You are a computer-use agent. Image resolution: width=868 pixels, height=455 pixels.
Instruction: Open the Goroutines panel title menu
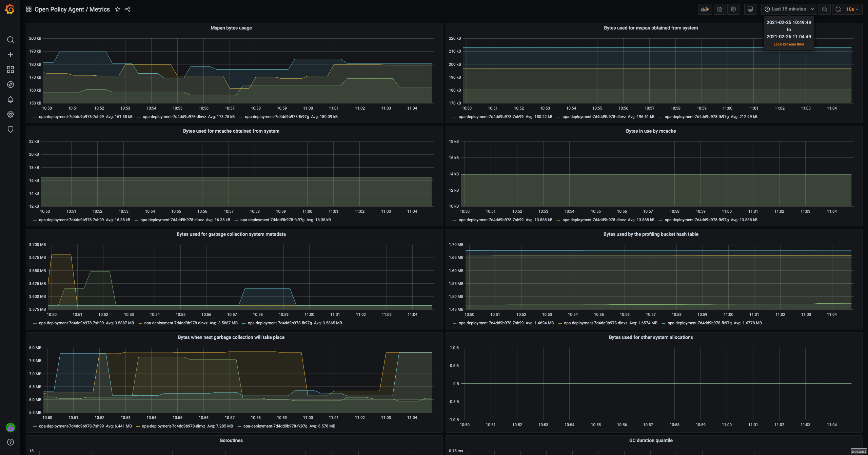tap(231, 440)
